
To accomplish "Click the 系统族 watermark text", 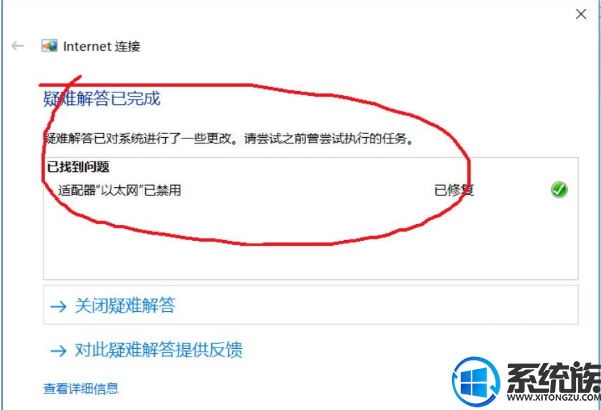I will coord(553,377).
